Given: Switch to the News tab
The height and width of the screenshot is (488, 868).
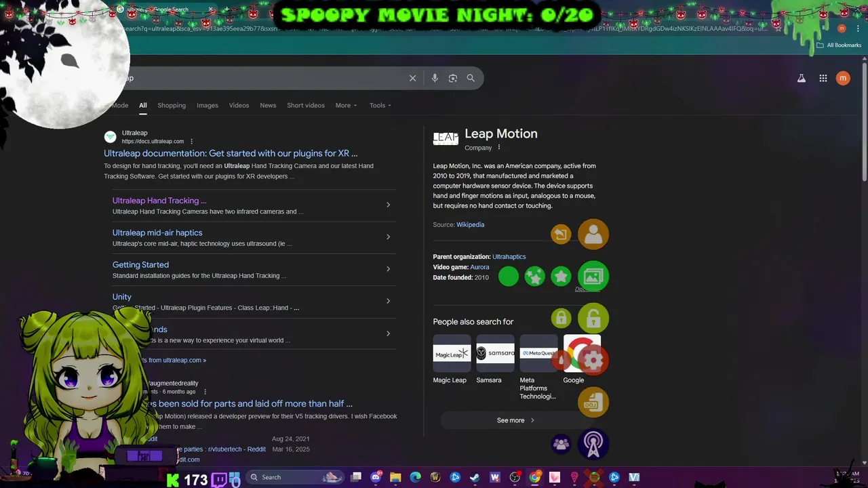Looking at the screenshot, I should pyautogui.click(x=268, y=105).
